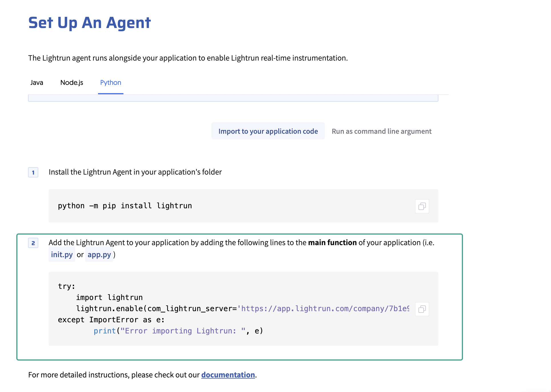Click the app.py inline code label
This screenshot has width=551, height=392.
click(99, 255)
